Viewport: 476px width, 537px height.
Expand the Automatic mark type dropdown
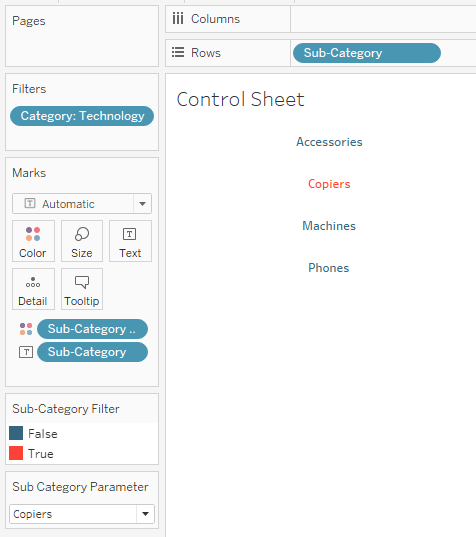tap(142, 204)
